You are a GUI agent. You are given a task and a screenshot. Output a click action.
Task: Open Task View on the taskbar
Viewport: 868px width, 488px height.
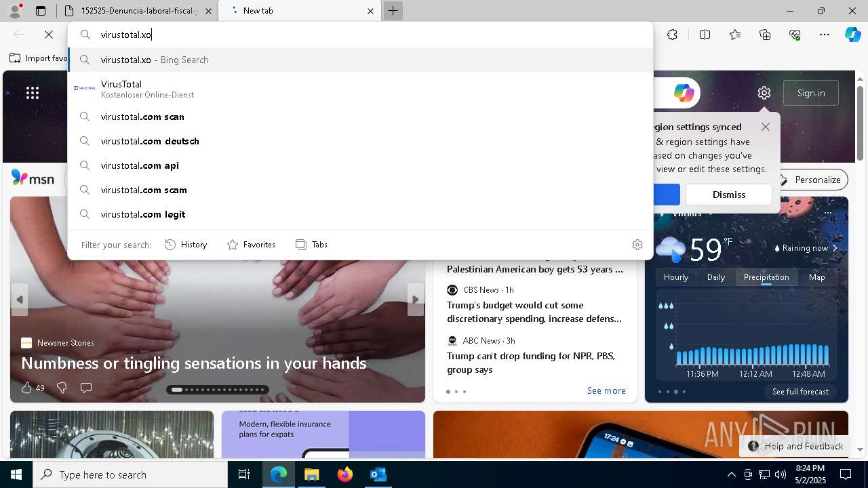tap(244, 474)
